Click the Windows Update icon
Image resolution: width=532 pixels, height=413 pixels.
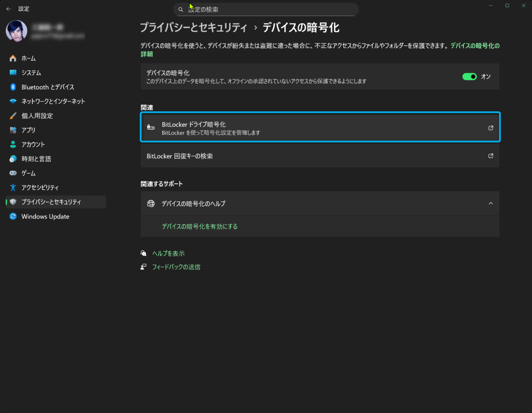coord(13,216)
